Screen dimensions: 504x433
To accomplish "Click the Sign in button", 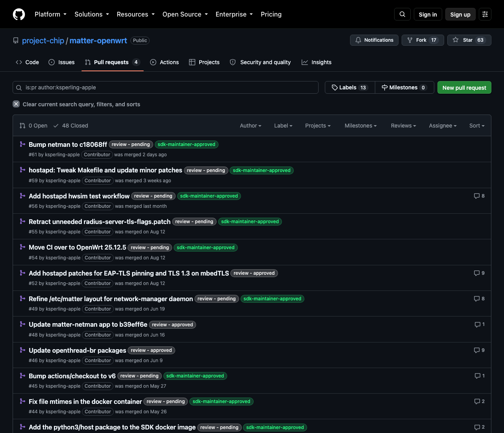I will point(428,14).
